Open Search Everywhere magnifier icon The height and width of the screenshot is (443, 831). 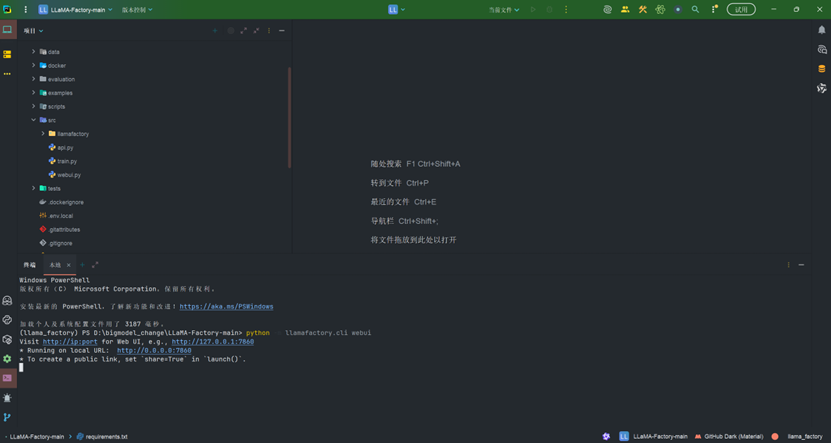[695, 10]
